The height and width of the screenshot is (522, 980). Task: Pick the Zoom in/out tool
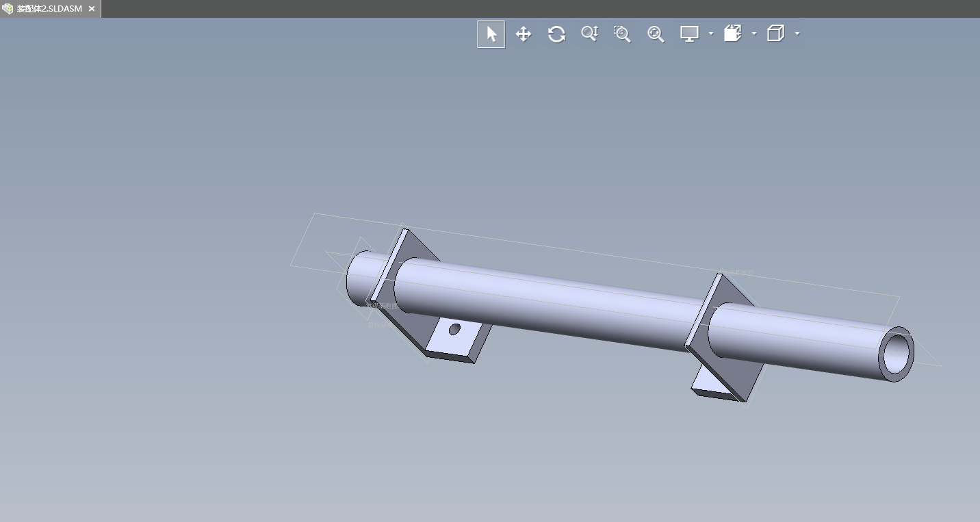pyautogui.click(x=589, y=34)
